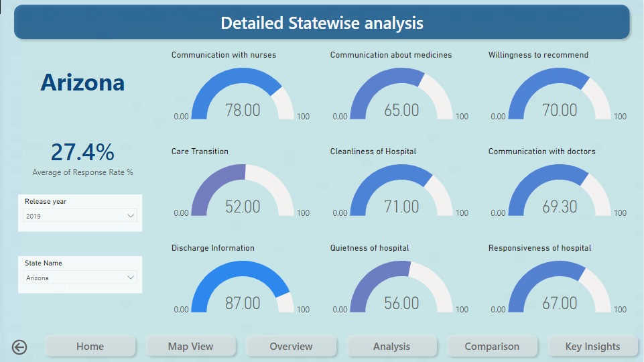Click the Willingness to recommend title

538,55
